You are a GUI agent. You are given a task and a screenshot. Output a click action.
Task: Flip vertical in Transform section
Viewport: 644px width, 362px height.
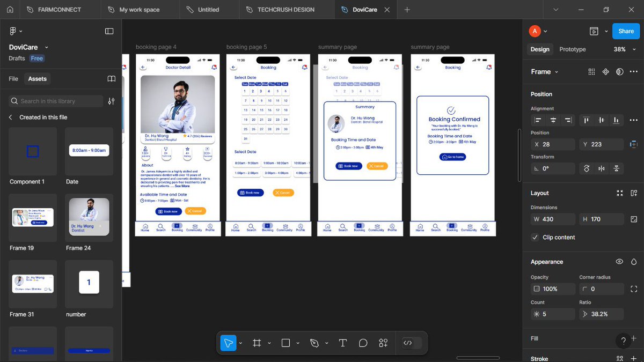tap(616, 168)
